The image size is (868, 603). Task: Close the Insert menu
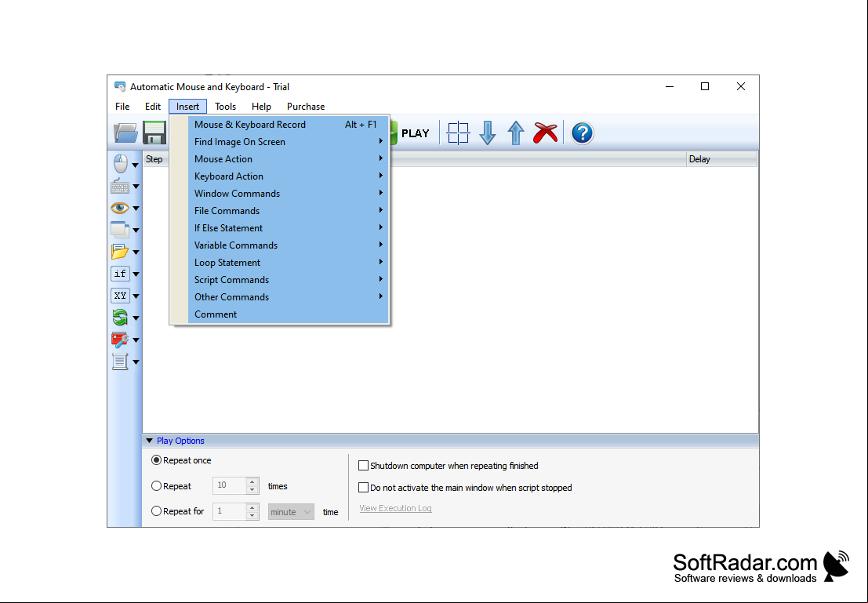point(187,107)
